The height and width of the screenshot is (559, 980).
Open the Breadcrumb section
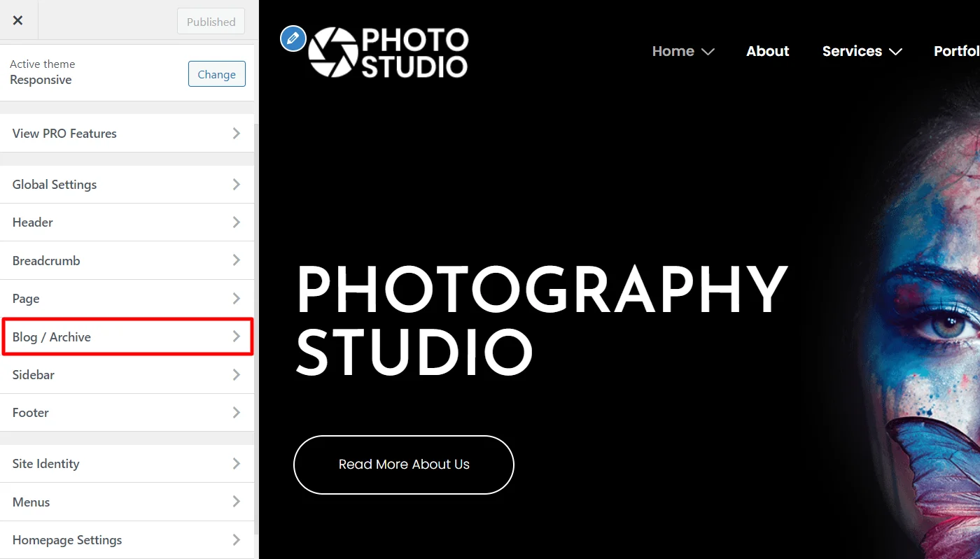pos(127,260)
